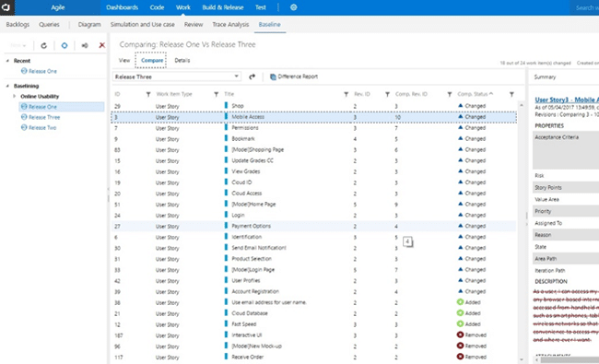Screen dimensions: 599x364
Task: Click the View Grades title
Action: pos(246,171)
